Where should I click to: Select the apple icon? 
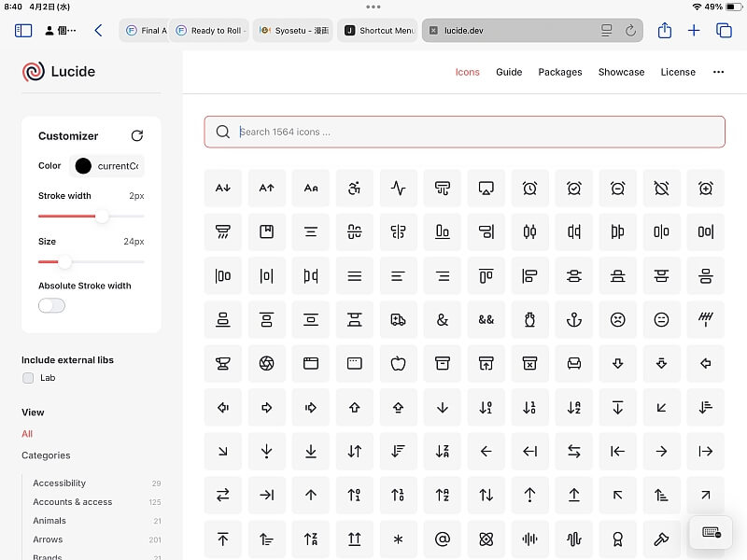point(399,363)
